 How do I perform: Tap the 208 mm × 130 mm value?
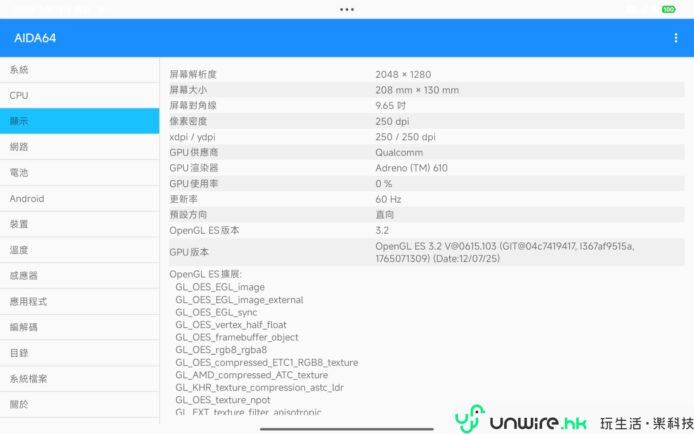[x=417, y=90]
